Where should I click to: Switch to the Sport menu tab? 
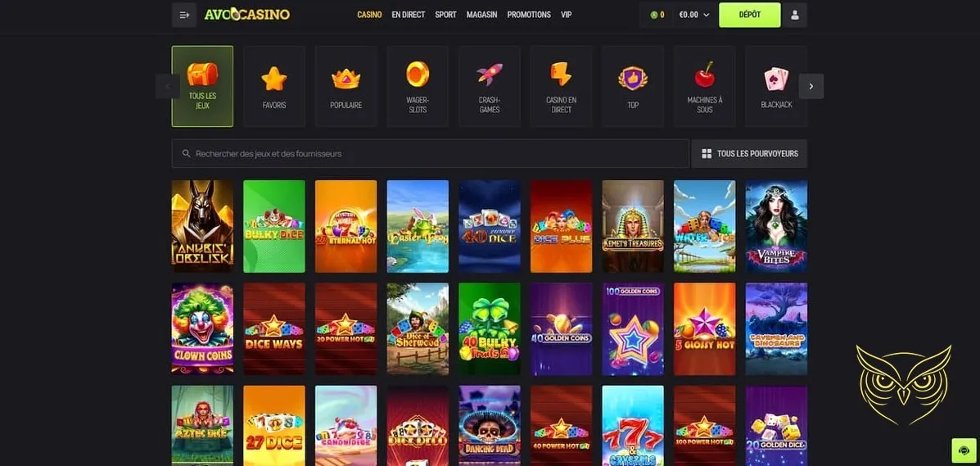[x=445, y=15]
